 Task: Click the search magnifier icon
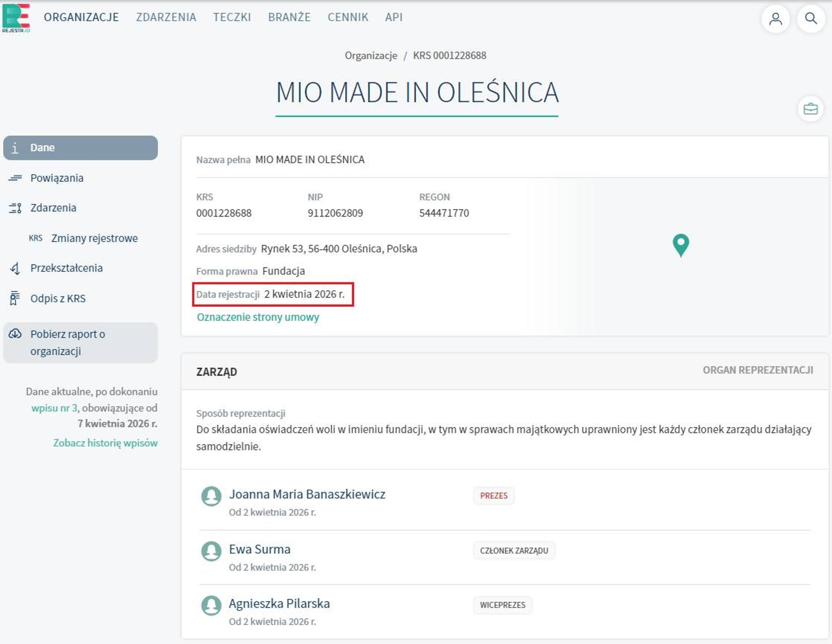point(811,18)
